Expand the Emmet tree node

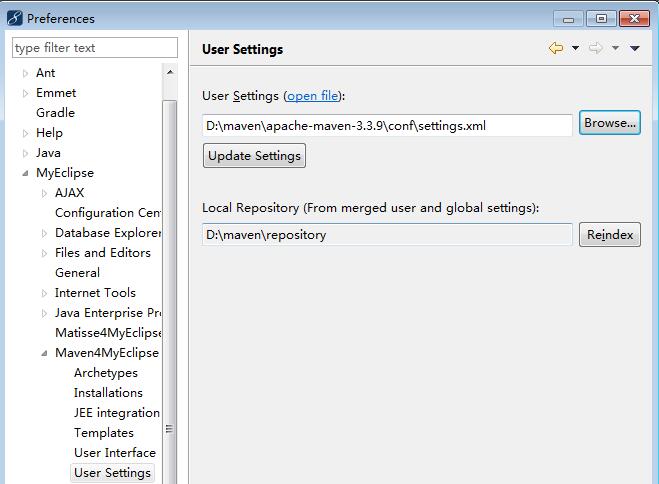(25, 93)
